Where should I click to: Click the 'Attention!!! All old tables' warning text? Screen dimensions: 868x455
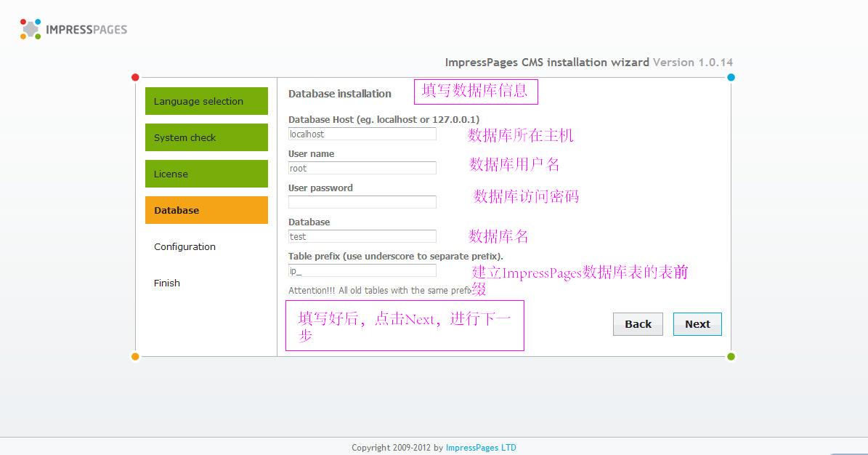[x=380, y=291]
